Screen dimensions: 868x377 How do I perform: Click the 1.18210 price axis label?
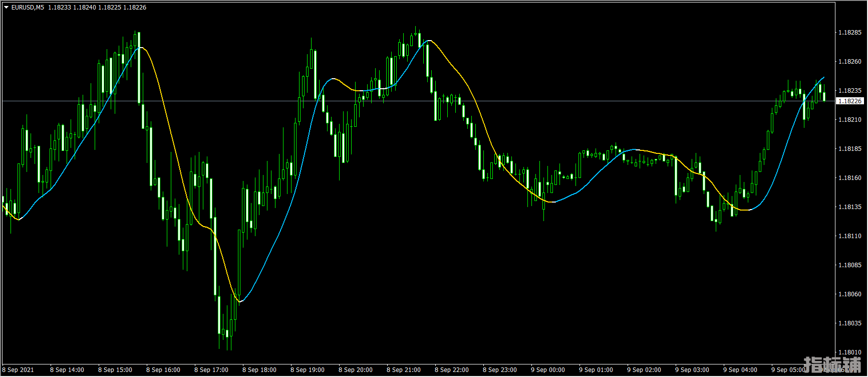click(850, 120)
